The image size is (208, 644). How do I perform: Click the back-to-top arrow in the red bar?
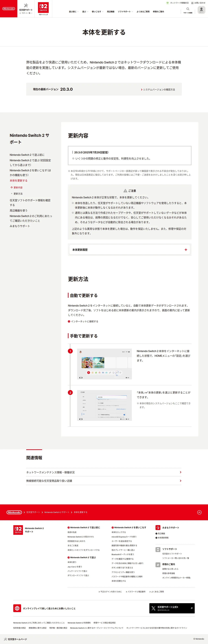coord(199,512)
